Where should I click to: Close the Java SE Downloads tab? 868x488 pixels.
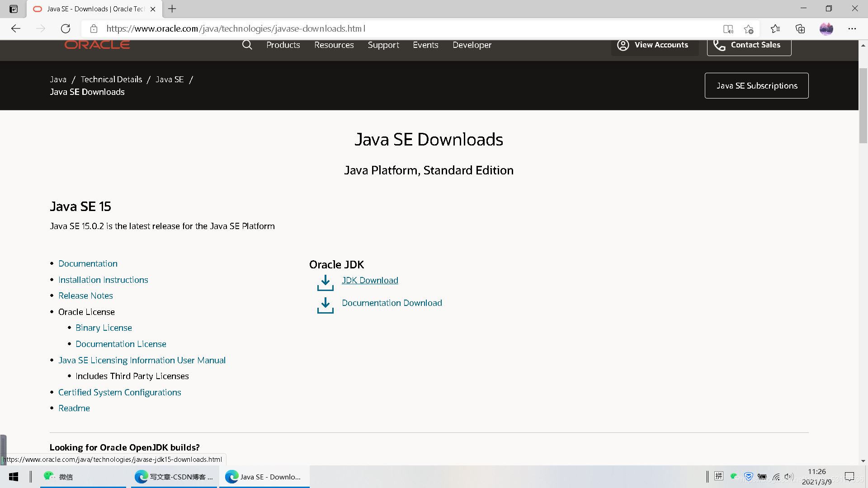[x=153, y=9]
